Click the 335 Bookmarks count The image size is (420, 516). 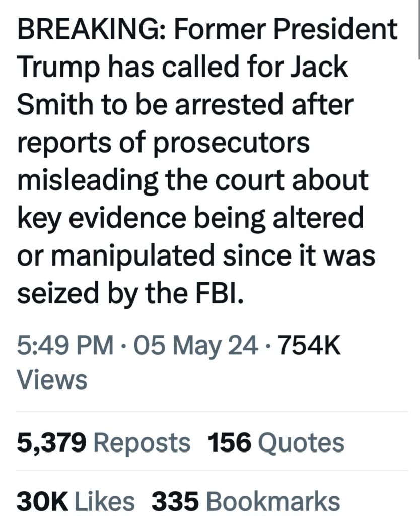click(246, 502)
